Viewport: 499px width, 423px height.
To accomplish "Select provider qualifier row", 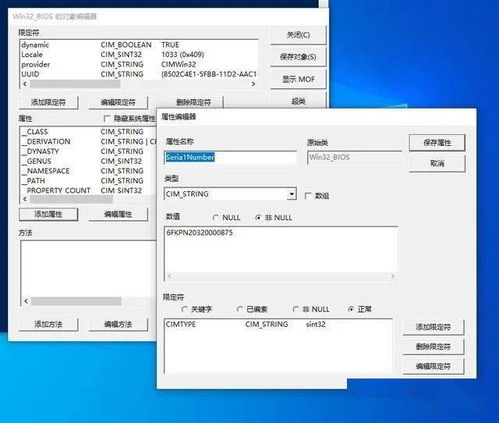I will [139, 64].
